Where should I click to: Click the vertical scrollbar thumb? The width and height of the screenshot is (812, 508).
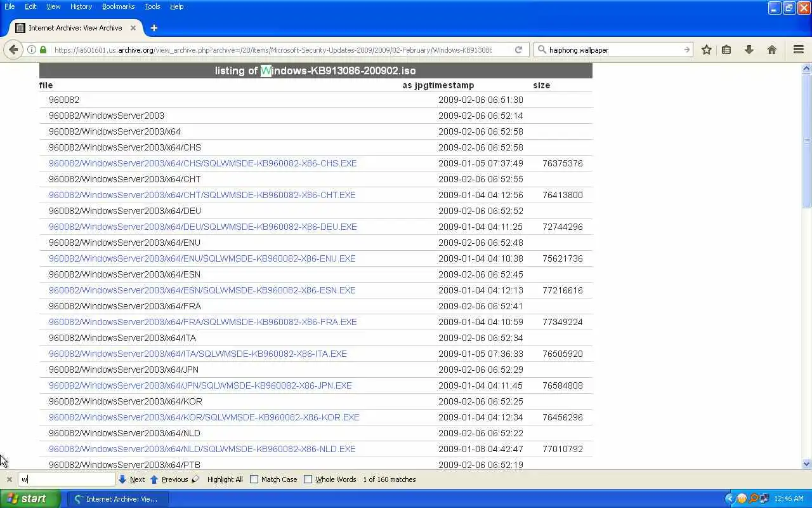tap(806, 140)
